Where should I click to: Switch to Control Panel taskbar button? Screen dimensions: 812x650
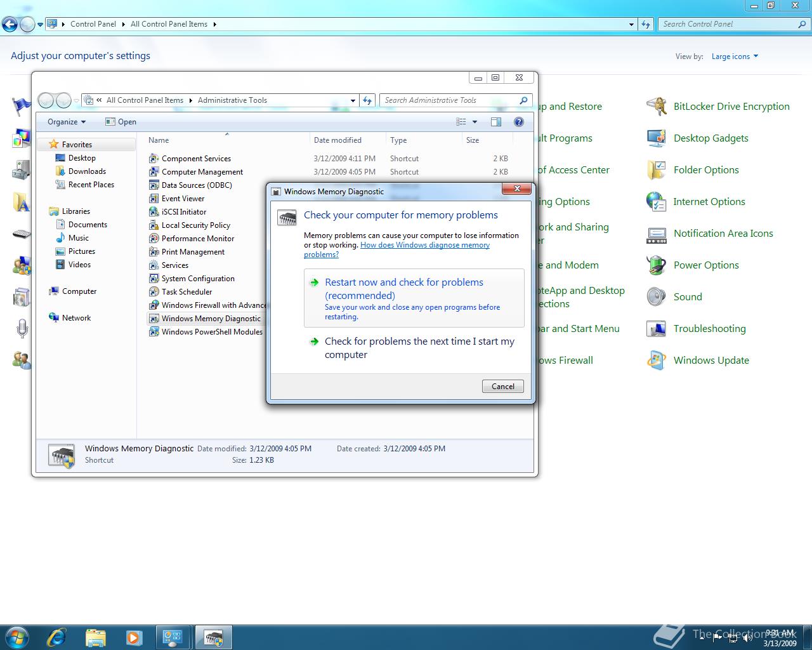pyautogui.click(x=173, y=637)
